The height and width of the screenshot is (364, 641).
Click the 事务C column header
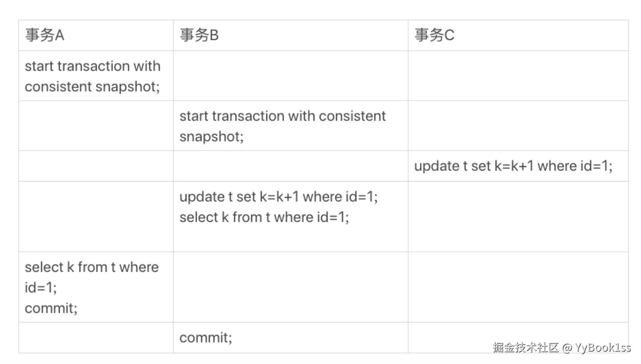tap(434, 35)
